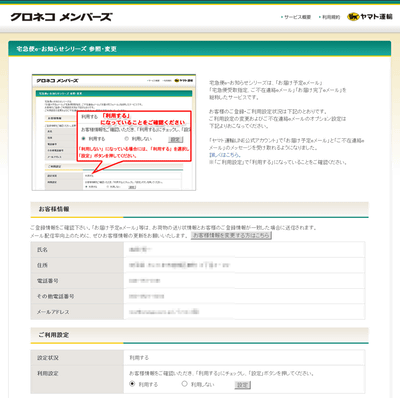This screenshot has width=400, height=398.
Task: Open the instruction screenshot thumbnail
Action: click(114, 132)
